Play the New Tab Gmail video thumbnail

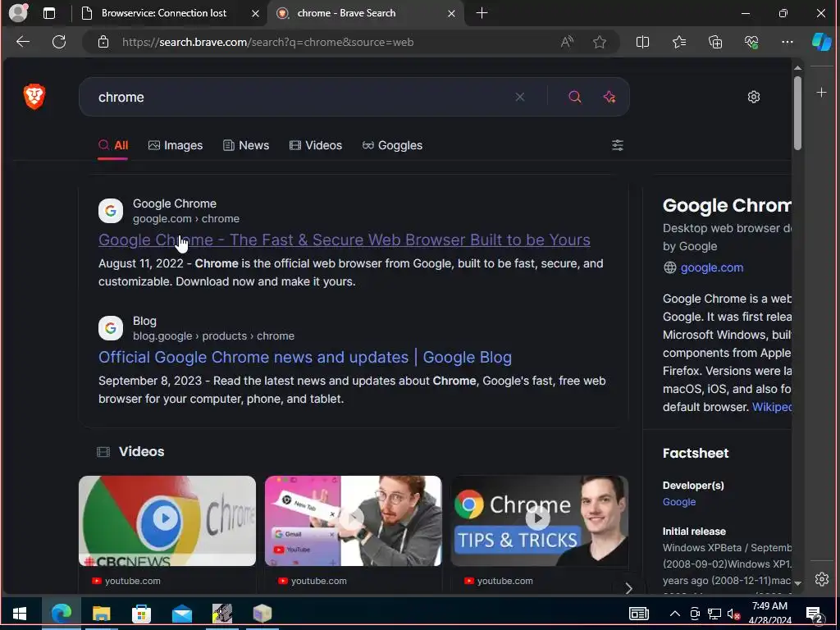click(353, 520)
